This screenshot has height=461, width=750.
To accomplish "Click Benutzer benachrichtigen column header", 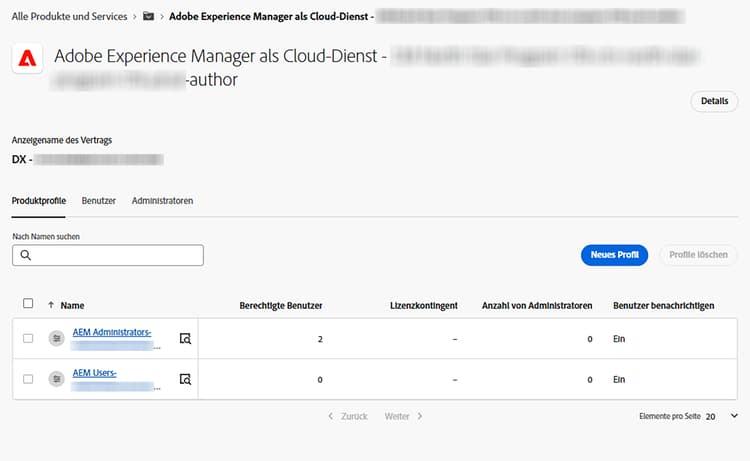I will [663, 305].
